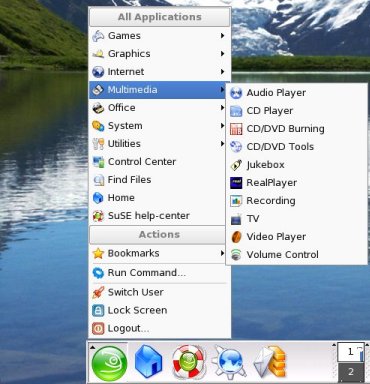Viewport: 370px width, 384px height.
Task: Select the Jukebox menu entry
Action: click(x=296, y=165)
